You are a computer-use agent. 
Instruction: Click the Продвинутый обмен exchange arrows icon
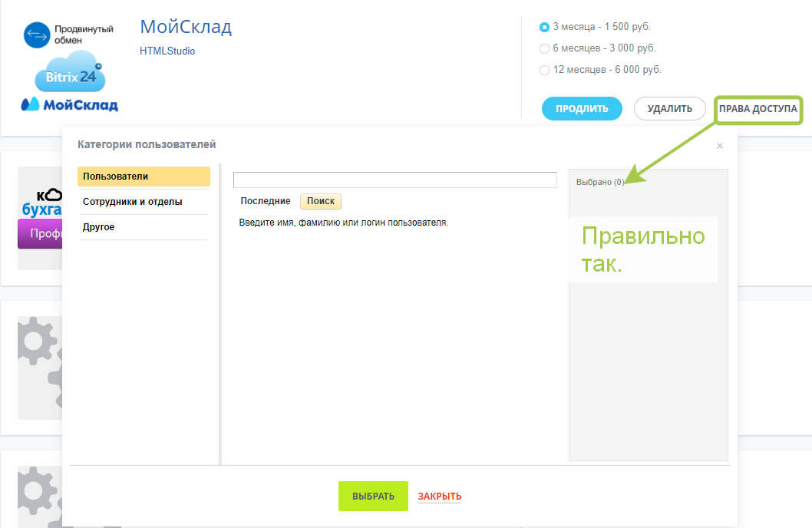[36, 35]
